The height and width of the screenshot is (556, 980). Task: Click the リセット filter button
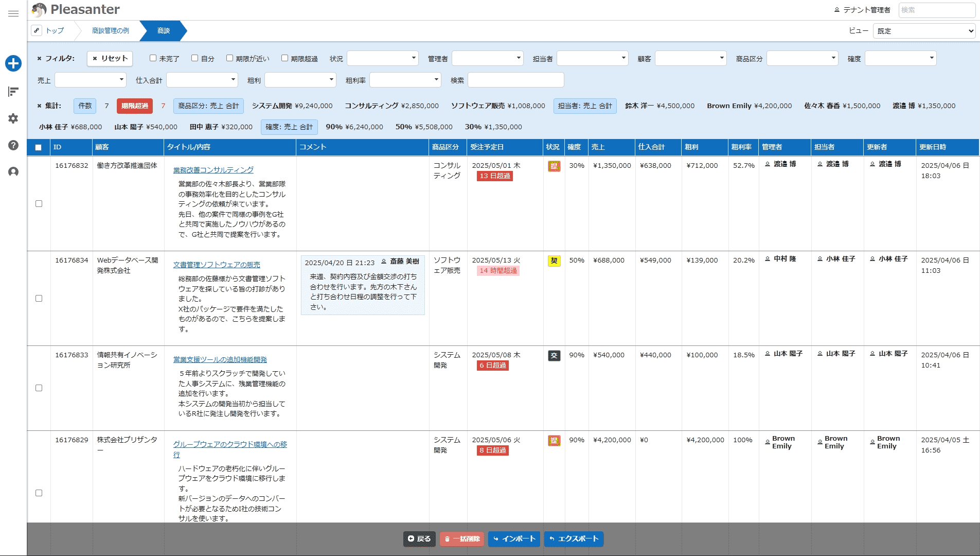[110, 58]
